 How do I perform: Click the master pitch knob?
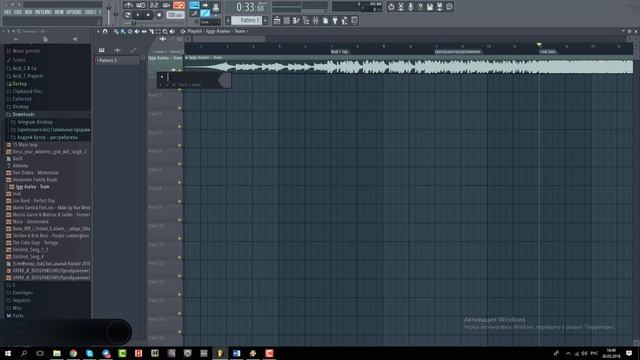click(116, 14)
